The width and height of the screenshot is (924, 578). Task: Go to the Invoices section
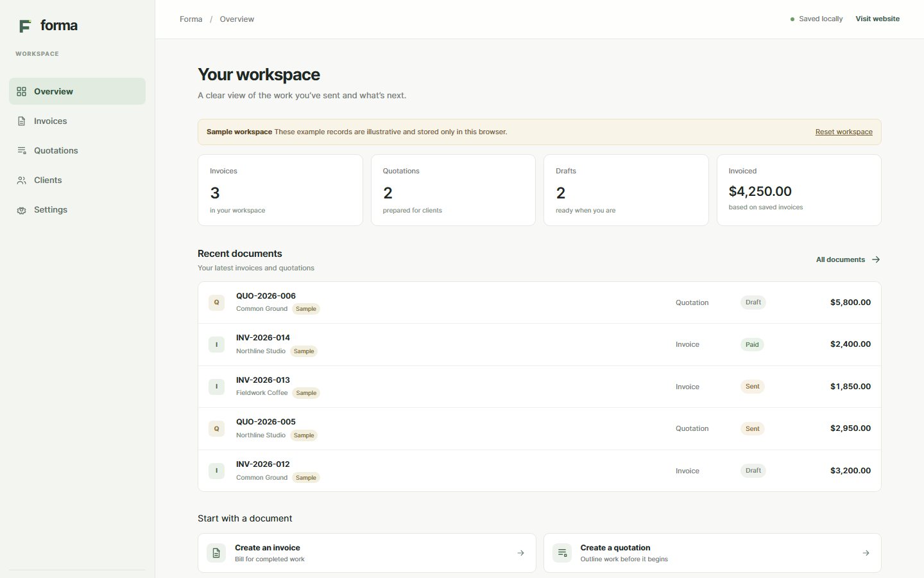point(77,121)
